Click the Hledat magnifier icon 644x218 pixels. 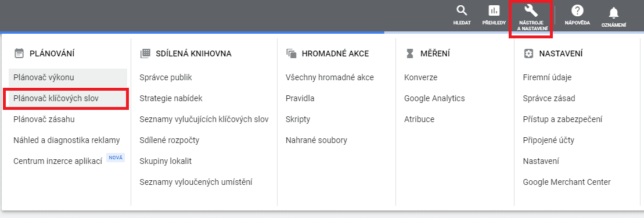(462, 10)
